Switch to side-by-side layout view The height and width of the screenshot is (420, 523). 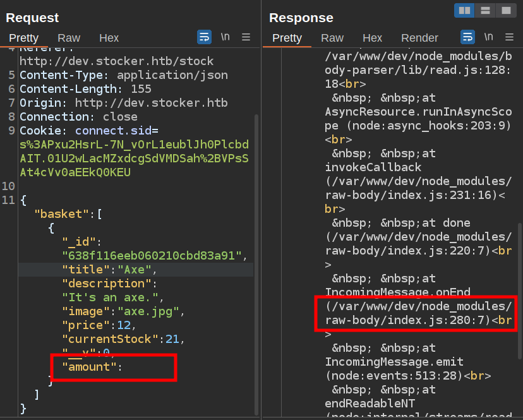(x=464, y=10)
